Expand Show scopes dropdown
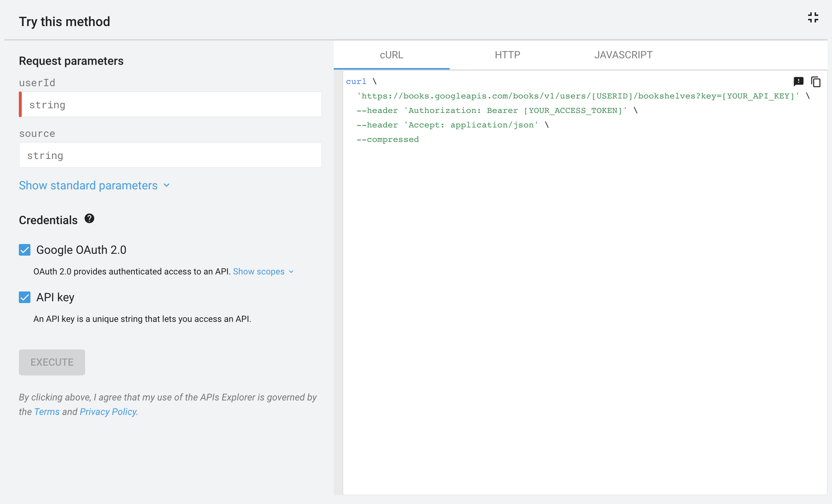 [x=263, y=272]
